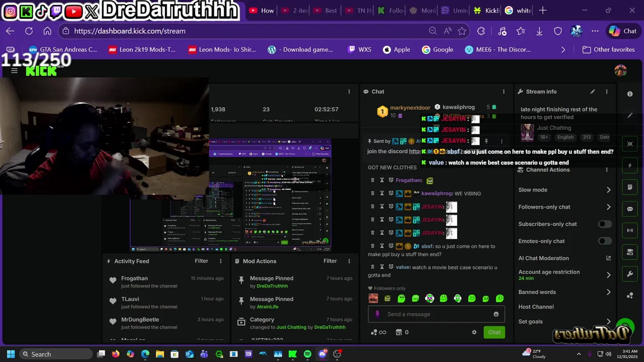
Task: Open the Kick sidebar hamburger menu
Action: pyautogui.click(x=14, y=71)
